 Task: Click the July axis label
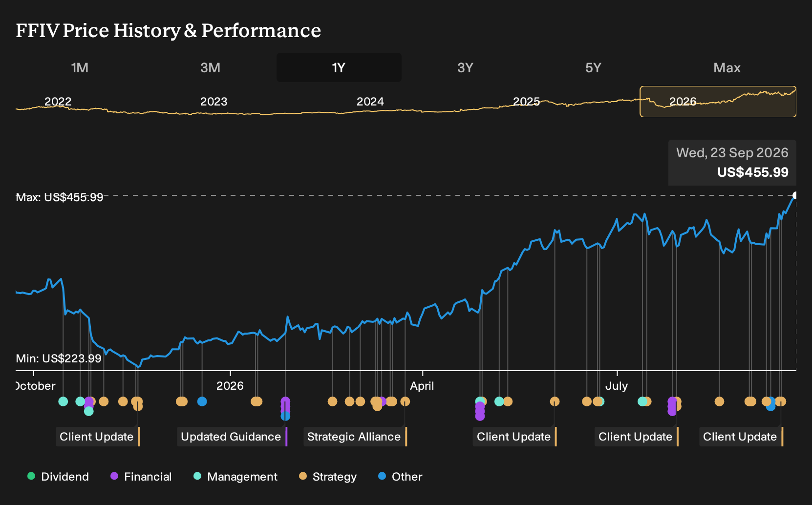point(617,386)
